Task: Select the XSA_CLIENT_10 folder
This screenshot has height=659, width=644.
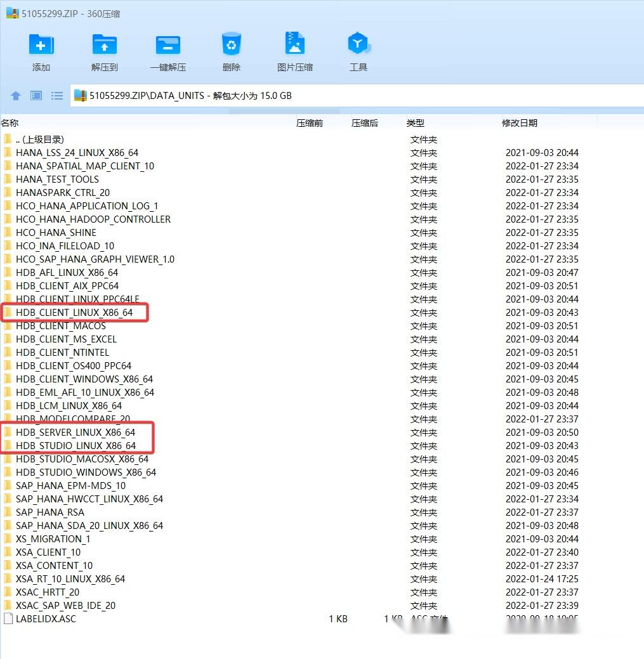Action: coord(48,552)
